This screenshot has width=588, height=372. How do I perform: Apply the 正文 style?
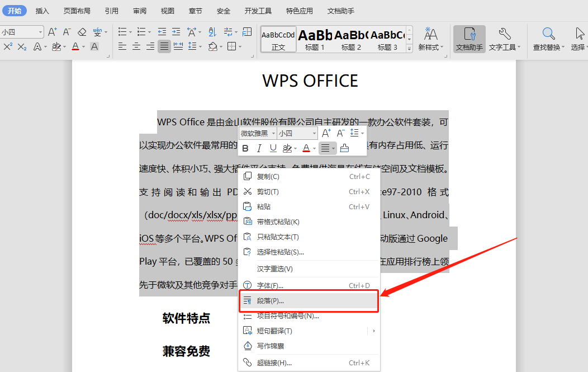(x=278, y=39)
